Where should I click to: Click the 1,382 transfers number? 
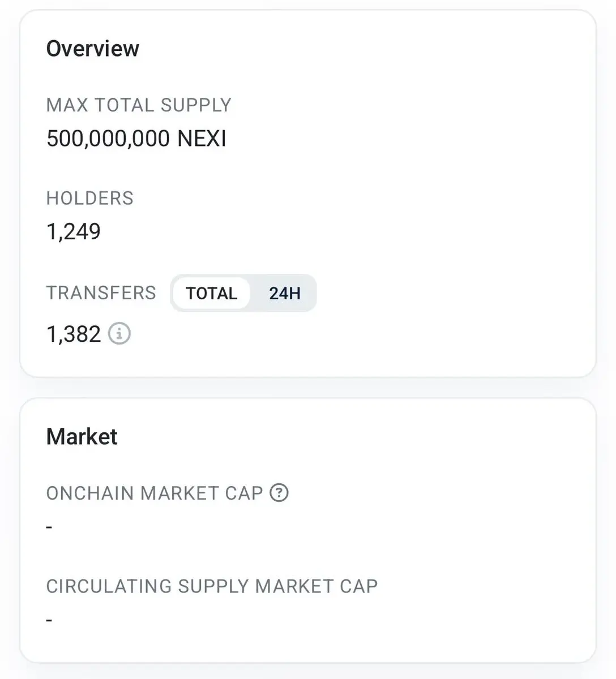tap(74, 334)
